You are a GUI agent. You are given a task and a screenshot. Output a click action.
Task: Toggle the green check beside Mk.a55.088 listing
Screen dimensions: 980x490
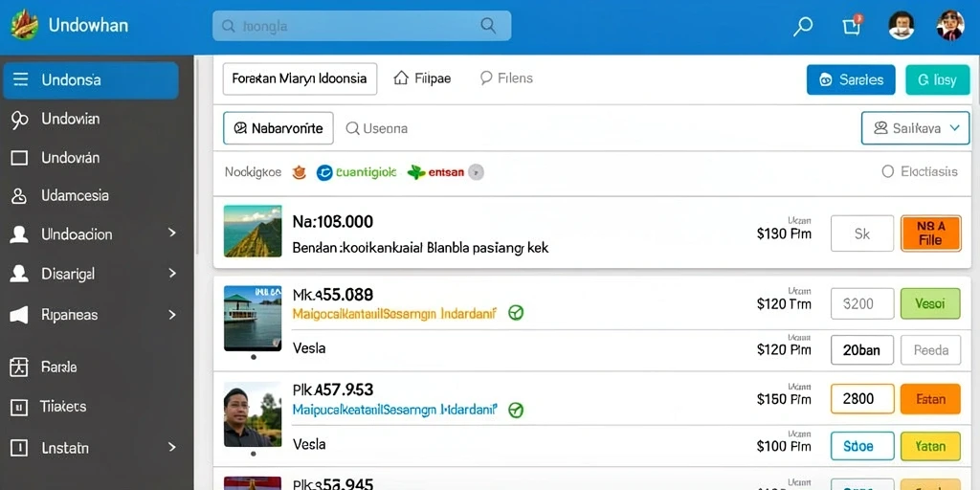pyautogui.click(x=516, y=313)
